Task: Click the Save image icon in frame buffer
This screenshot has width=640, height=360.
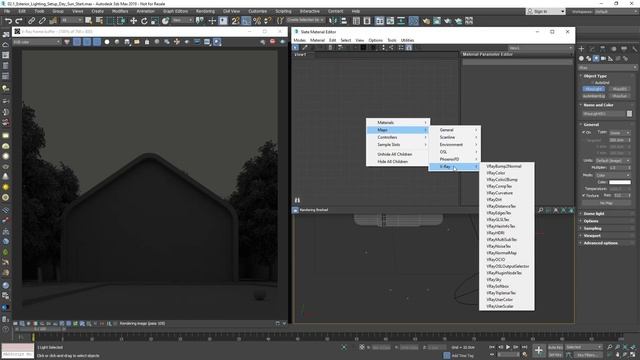Action: [x=127, y=42]
